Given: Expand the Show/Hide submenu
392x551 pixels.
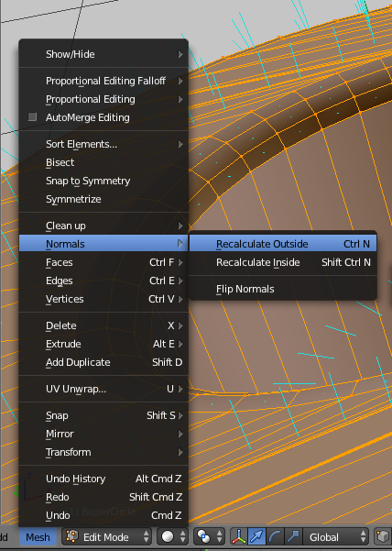Looking at the screenshot, I should [103, 54].
